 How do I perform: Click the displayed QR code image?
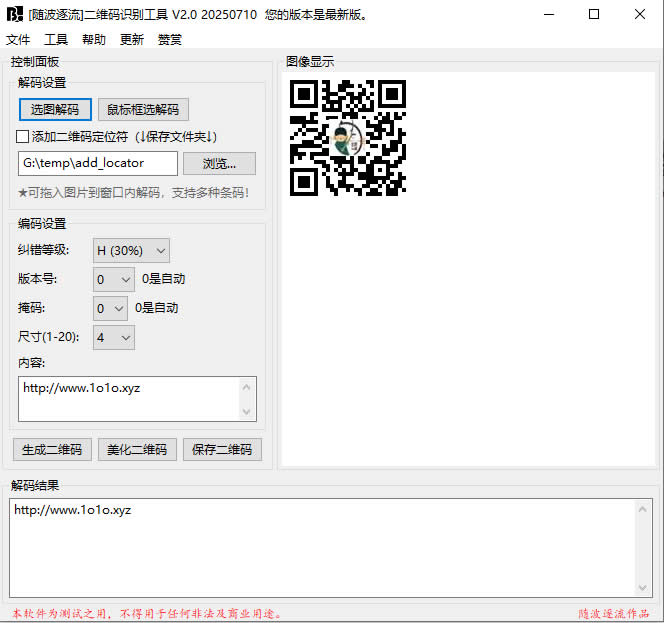(348, 138)
